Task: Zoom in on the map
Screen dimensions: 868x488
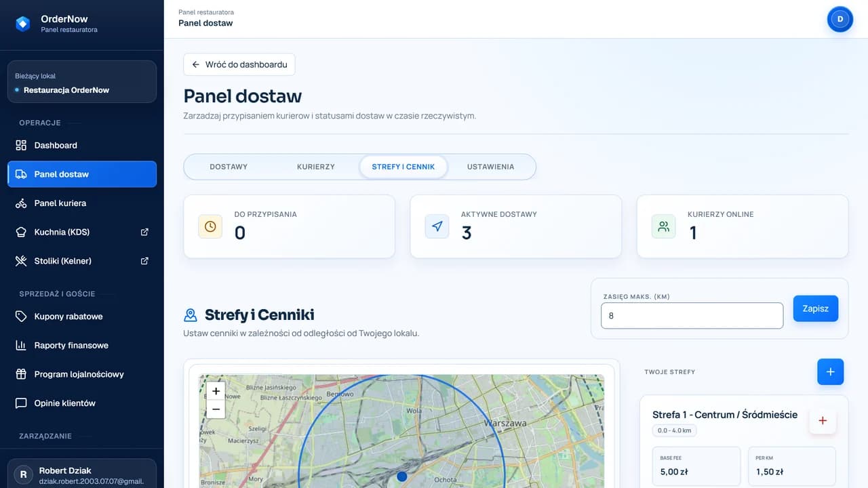Action: 216,391
